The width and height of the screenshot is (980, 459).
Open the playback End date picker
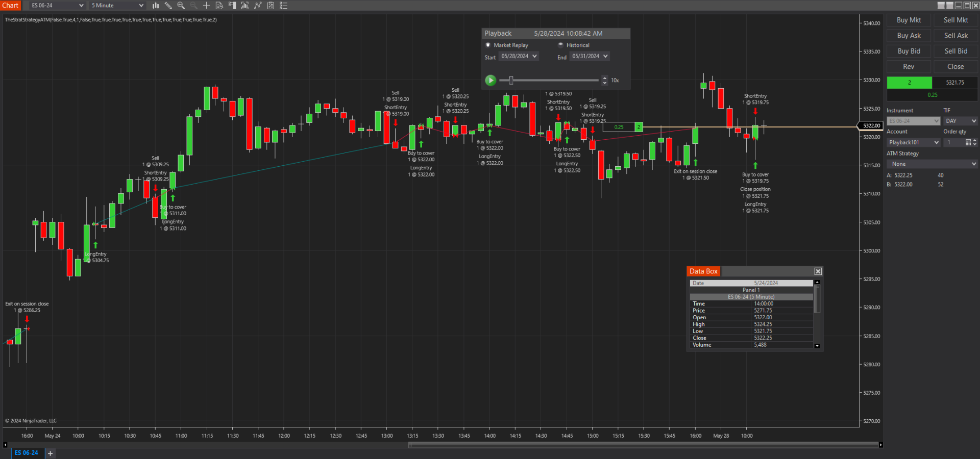coord(590,56)
